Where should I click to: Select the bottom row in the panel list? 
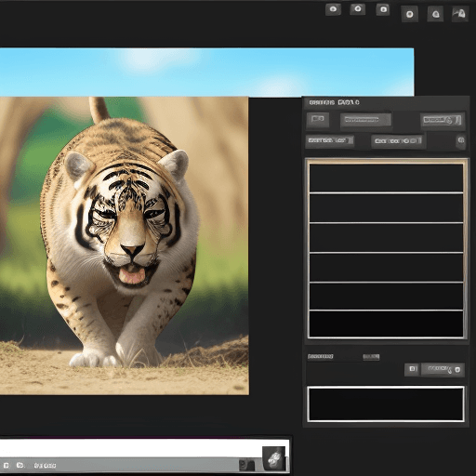pos(386,324)
